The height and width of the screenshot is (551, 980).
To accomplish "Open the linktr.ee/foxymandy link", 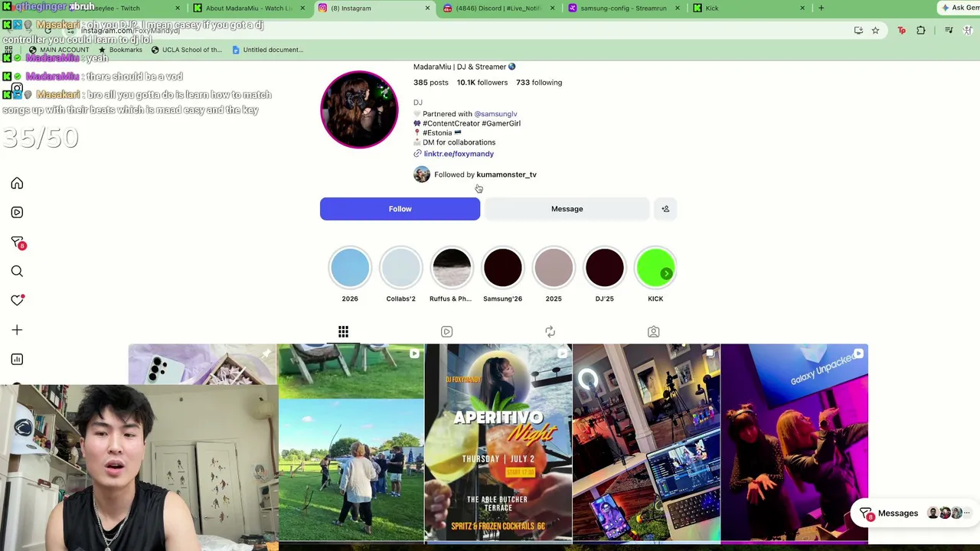I will [459, 154].
